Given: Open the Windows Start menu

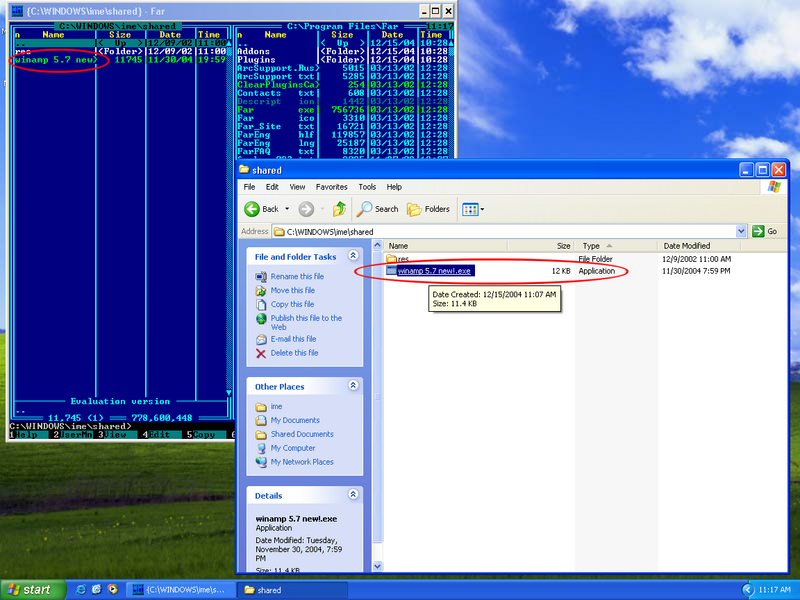Looking at the screenshot, I should point(33,590).
